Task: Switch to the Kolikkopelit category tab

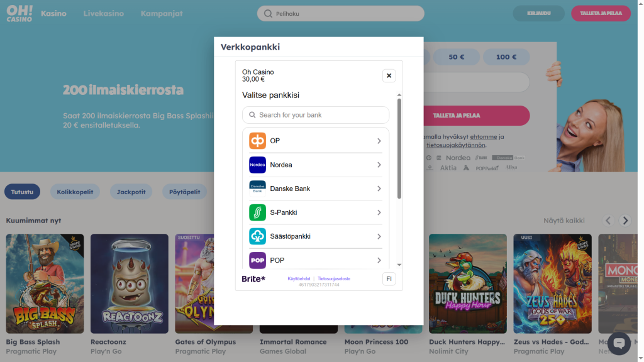Action: (75, 192)
